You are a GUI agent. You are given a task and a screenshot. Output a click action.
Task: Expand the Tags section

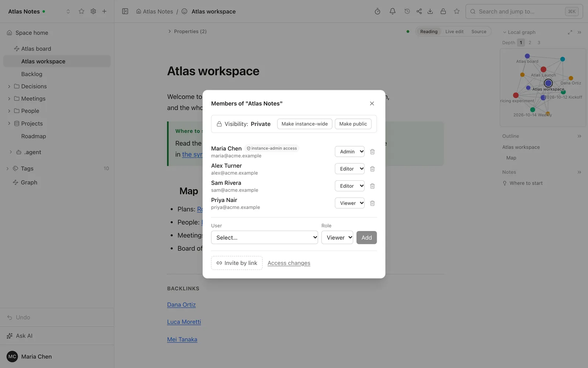point(7,169)
